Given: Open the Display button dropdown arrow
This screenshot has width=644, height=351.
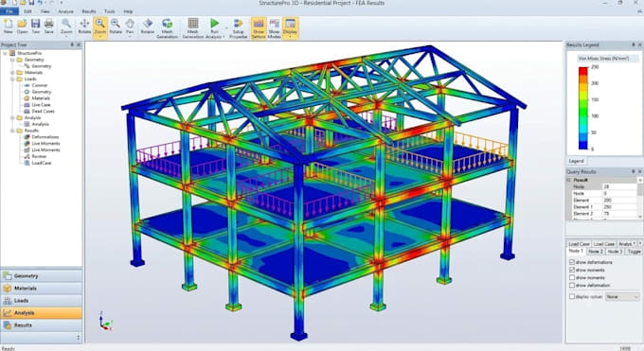Looking at the screenshot, I should click(290, 37).
